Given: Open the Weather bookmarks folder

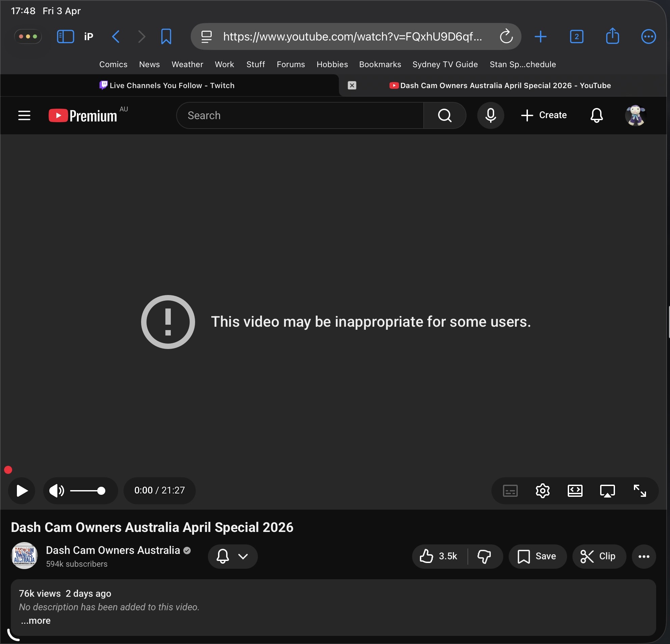Looking at the screenshot, I should tap(187, 64).
